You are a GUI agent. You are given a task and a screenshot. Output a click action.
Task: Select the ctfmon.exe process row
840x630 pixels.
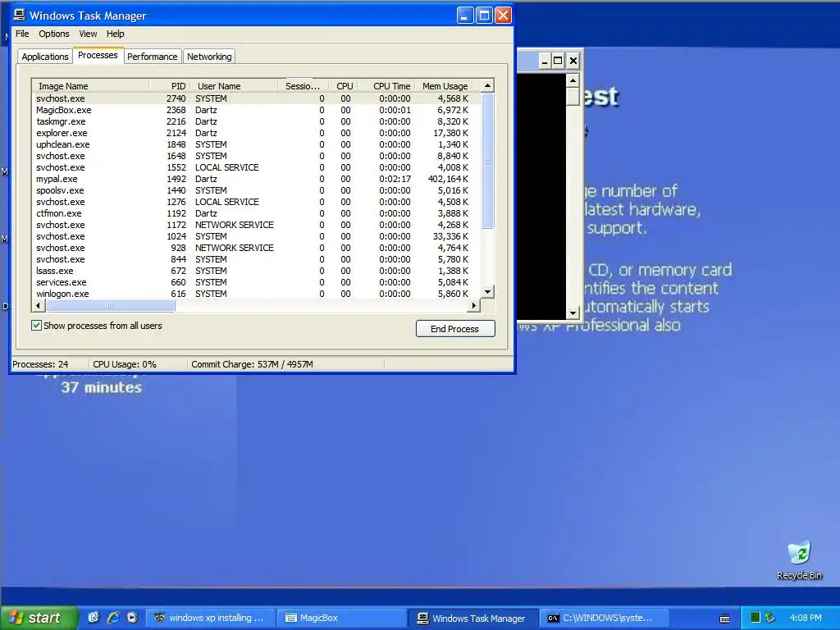(256, 213)
